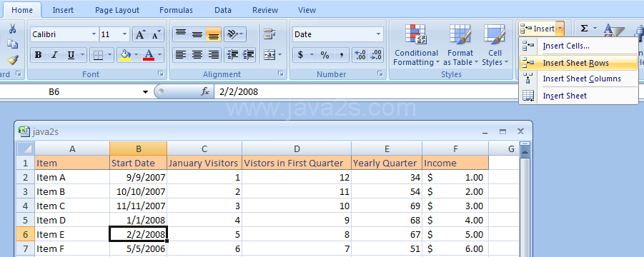Click cell containing Item C
Screen dimensions: 644x257
[x=72, y=206]
